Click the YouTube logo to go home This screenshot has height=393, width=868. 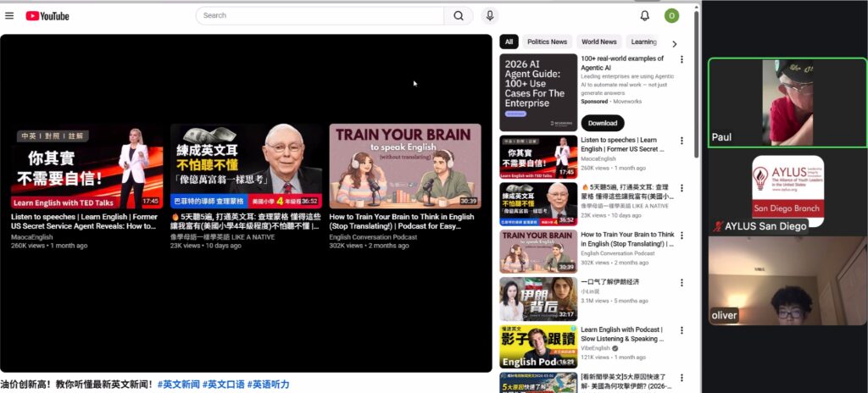tap(47, 15)
